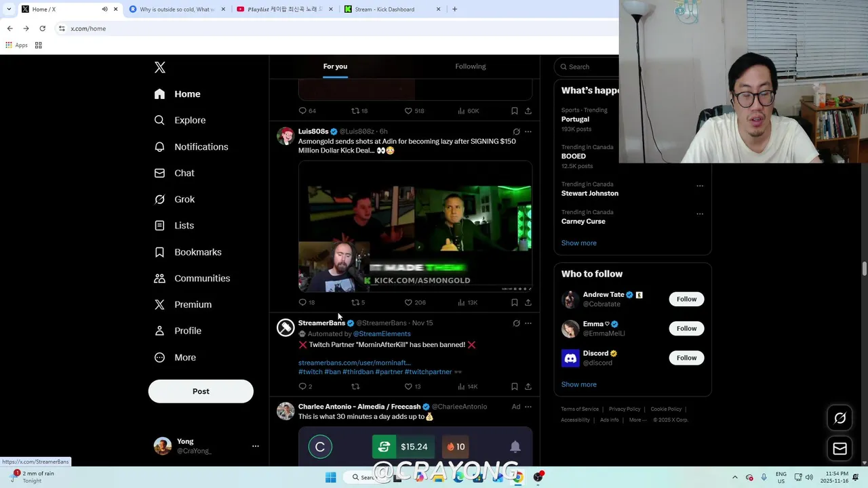The width and height of the screenshot is (868, 488).
Task: Open more options on Charlee Antonio ad
Action: click(x=528, y=407)
